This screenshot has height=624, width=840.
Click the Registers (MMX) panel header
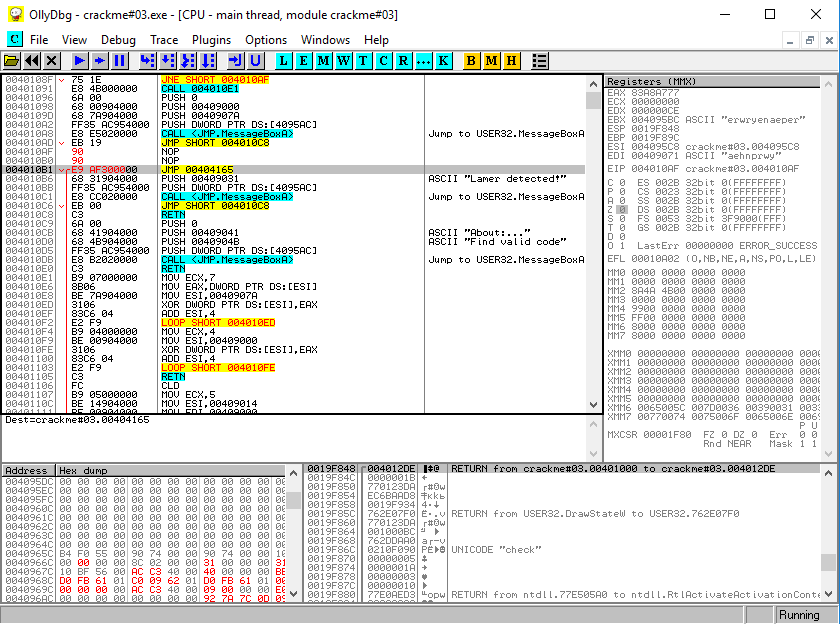[x=712, y=81]
